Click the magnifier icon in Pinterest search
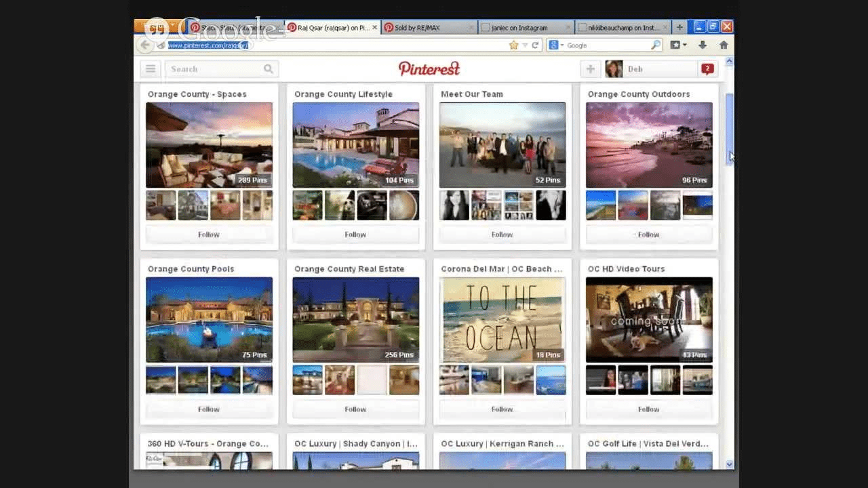Viewport: 868px width, 488px height. (269, 68)
